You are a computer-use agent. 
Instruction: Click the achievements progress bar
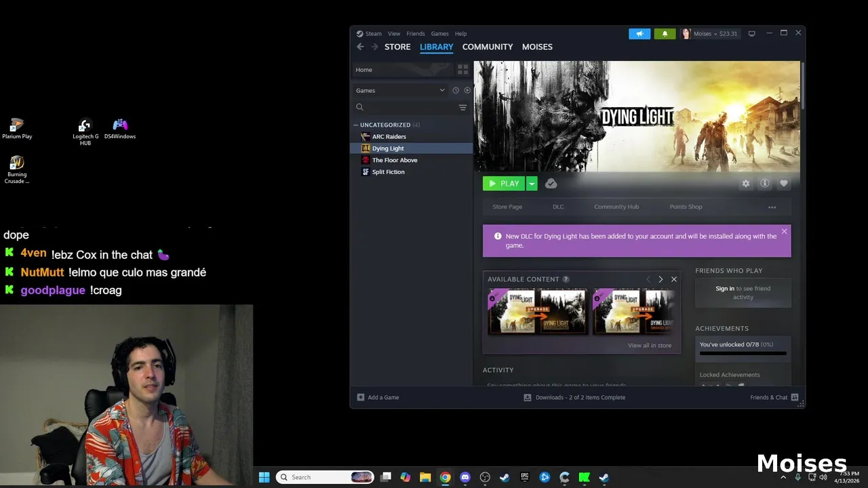pos(743,353)
